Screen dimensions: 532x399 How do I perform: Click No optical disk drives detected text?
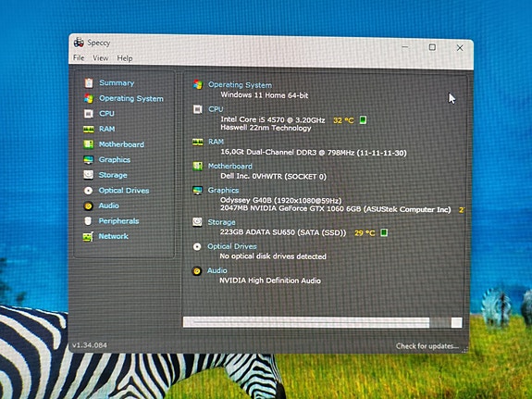tap(273, 256)
